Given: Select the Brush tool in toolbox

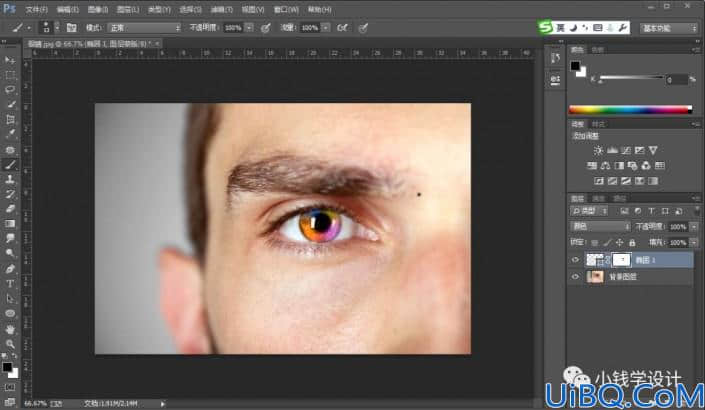Looking at the screenshot, I should [10, 165].
